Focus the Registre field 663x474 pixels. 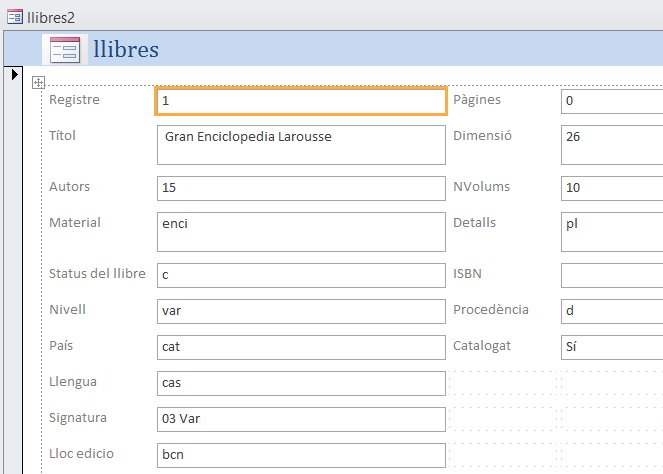(301, 101)
